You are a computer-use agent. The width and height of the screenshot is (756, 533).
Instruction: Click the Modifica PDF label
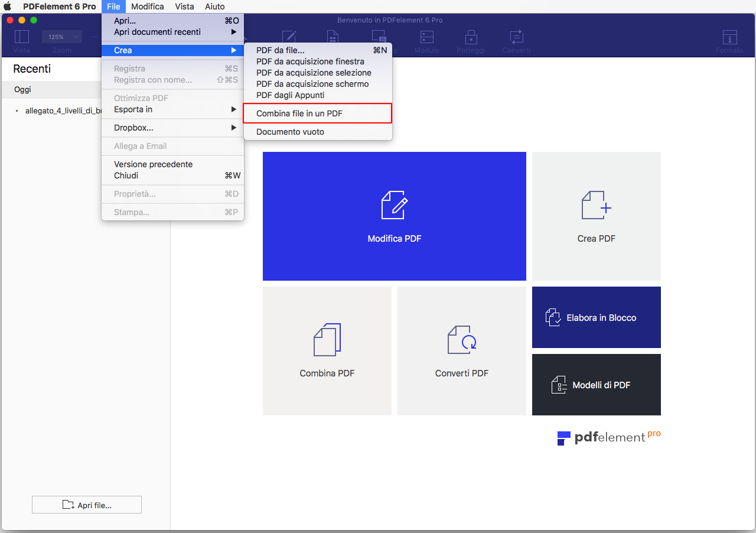point(395,239)
